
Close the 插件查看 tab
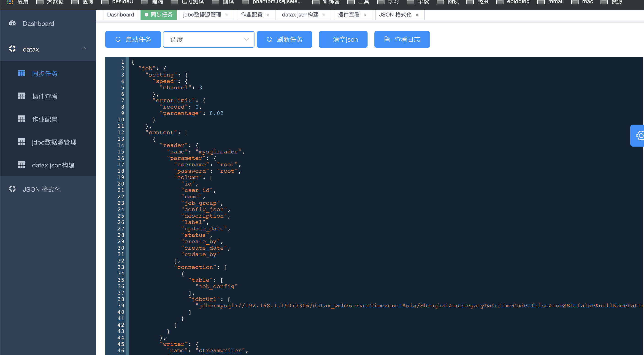(x=365, y=15)
